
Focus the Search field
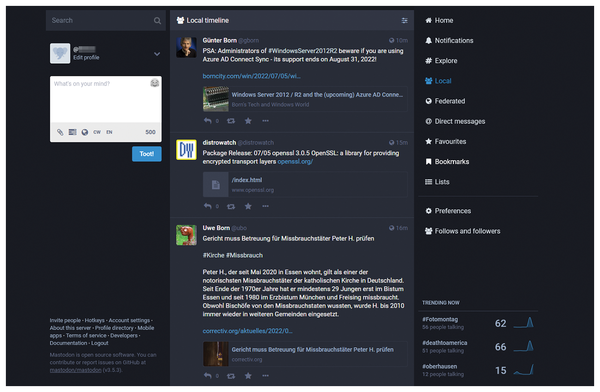[x=106, y=21]
